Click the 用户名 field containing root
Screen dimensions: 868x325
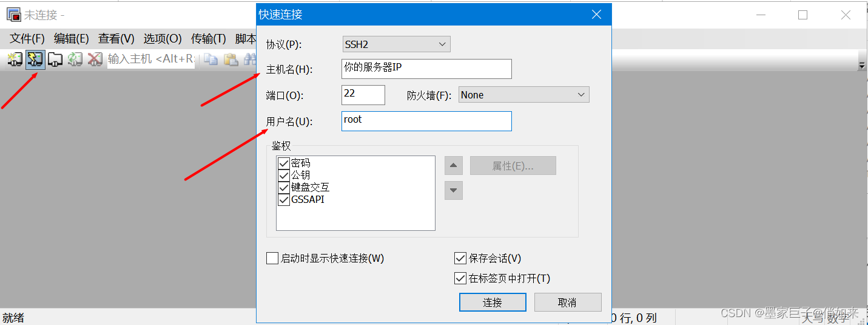(x=426, y=121)
